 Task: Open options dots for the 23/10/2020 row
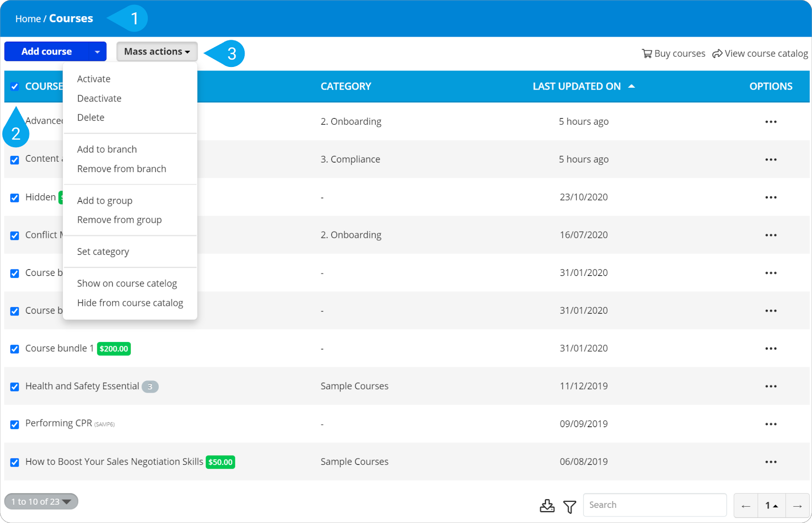click(771, 197)
